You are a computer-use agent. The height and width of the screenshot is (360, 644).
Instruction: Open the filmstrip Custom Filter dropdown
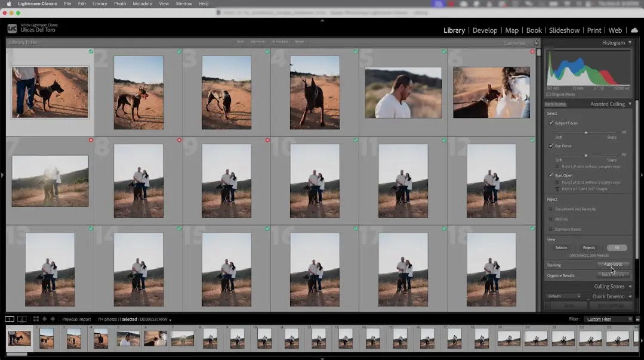[608, 319]
